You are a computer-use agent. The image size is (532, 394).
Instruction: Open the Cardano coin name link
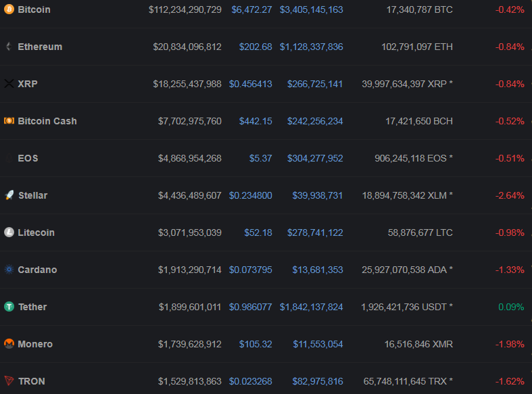(x=37, y=270)
